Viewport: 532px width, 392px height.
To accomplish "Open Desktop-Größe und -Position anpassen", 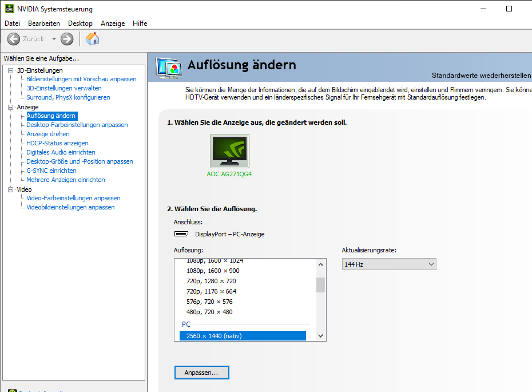I will [80, 161].
